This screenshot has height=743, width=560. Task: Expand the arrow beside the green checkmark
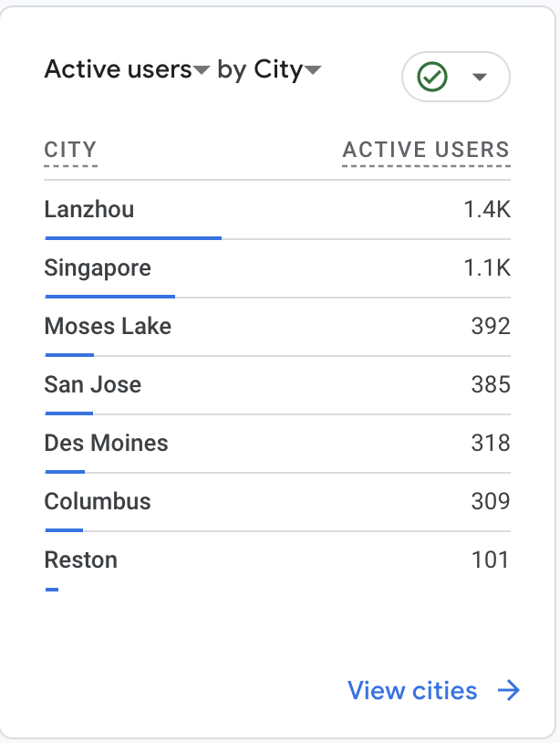[x=480, y=78]
